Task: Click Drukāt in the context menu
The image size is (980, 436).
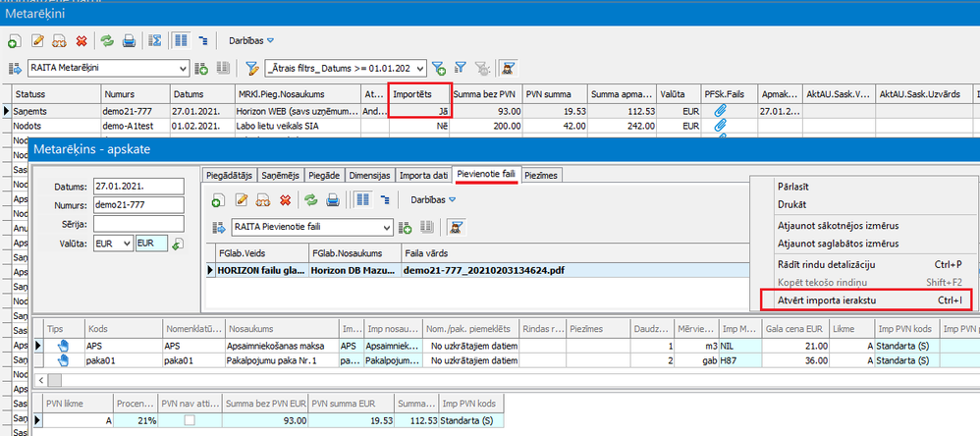Action: pos(792,204)
